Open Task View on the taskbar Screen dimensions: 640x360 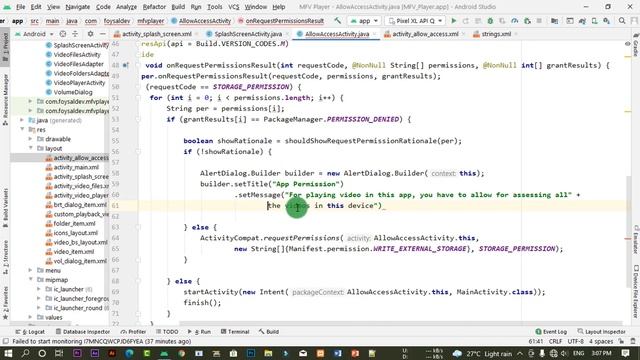coord(59,353)
